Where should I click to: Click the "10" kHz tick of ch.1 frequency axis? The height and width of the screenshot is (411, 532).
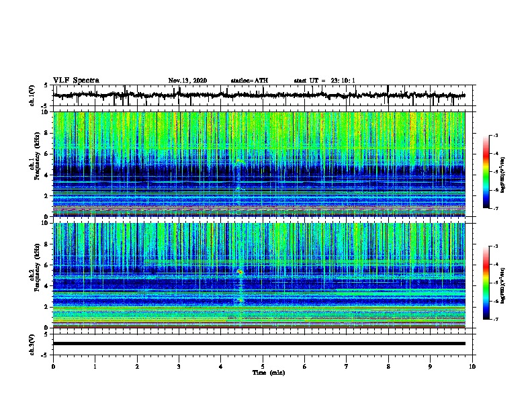click(45, 112)
